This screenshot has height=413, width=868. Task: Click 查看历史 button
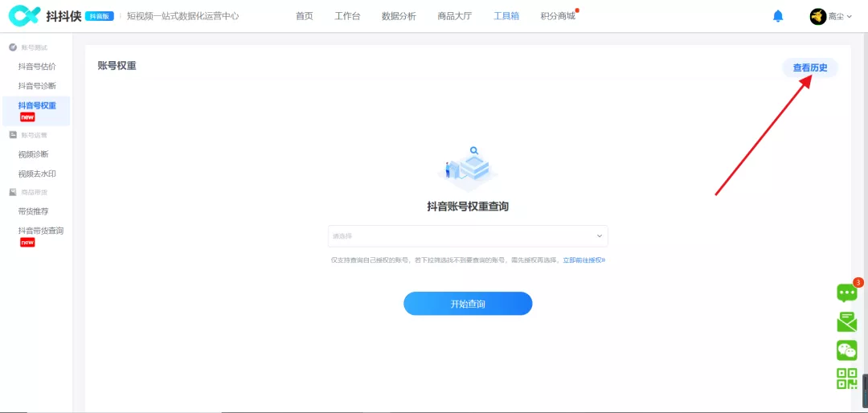pyautogui.click(x=810, y=68)
